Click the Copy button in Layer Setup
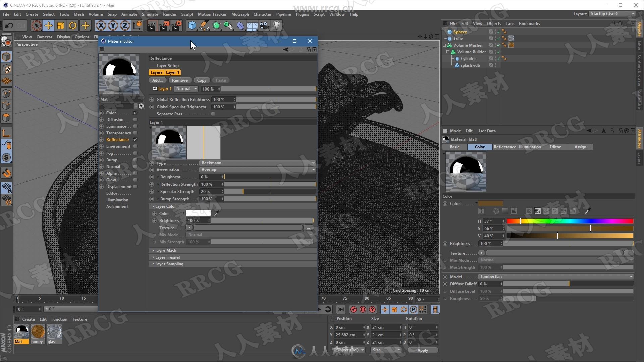644x362 pixels. pyautogui.click(x=202, y=80)
